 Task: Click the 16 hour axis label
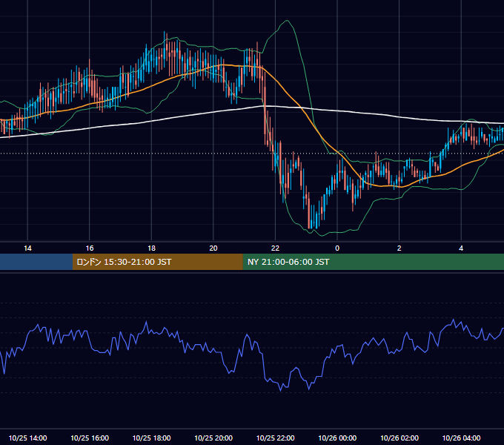(x=90, y=248)
